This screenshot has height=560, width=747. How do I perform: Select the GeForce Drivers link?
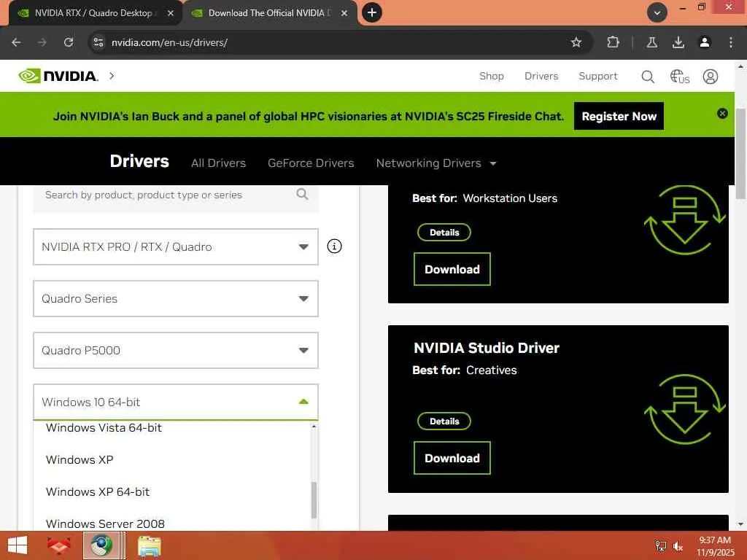tap(311, 163)
